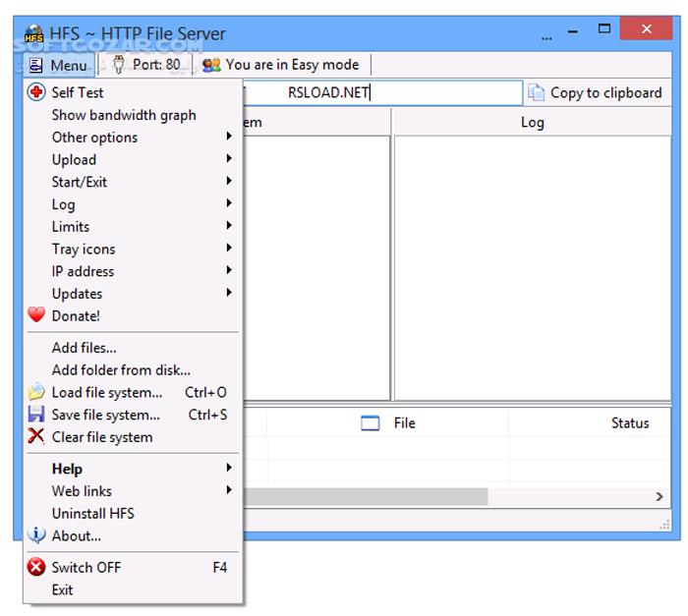Click the two-users Easy mode icon
Screen dimensions: 688x616
pos(211,66)
